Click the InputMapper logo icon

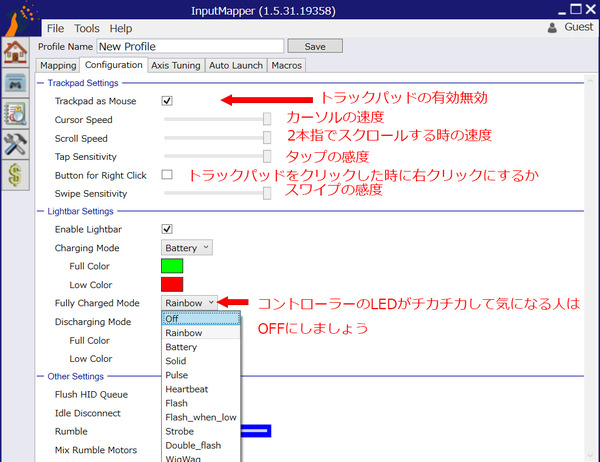[20, 17]
